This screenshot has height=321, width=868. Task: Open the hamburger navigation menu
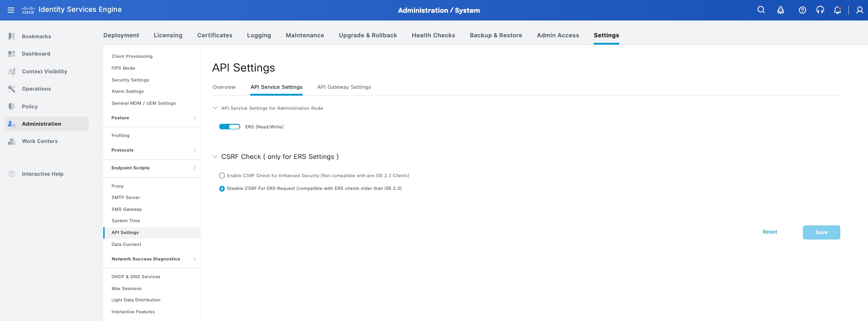coord(11,10)
